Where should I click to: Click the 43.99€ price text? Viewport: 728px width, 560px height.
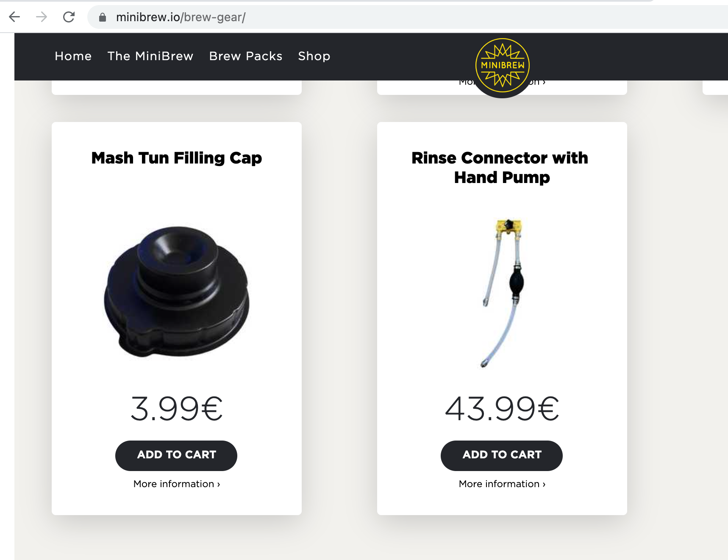tap(502, 409)
